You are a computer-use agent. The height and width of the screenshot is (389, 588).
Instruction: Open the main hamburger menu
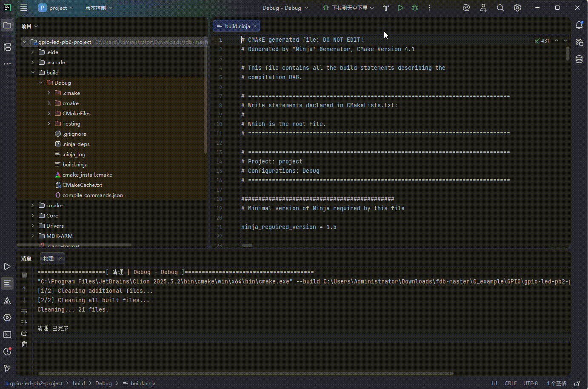[x=24, y=8]
